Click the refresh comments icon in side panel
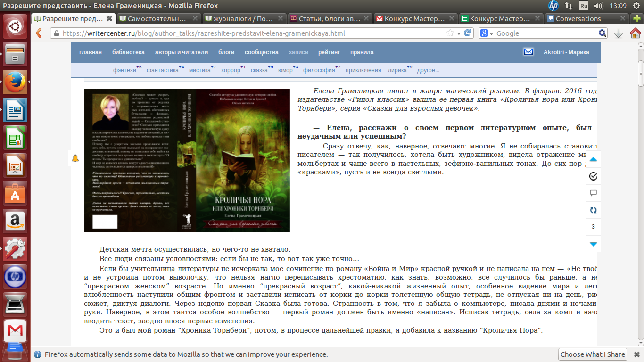Image resolution: width=644 pixels, height=362 pixels. [593, 210]
